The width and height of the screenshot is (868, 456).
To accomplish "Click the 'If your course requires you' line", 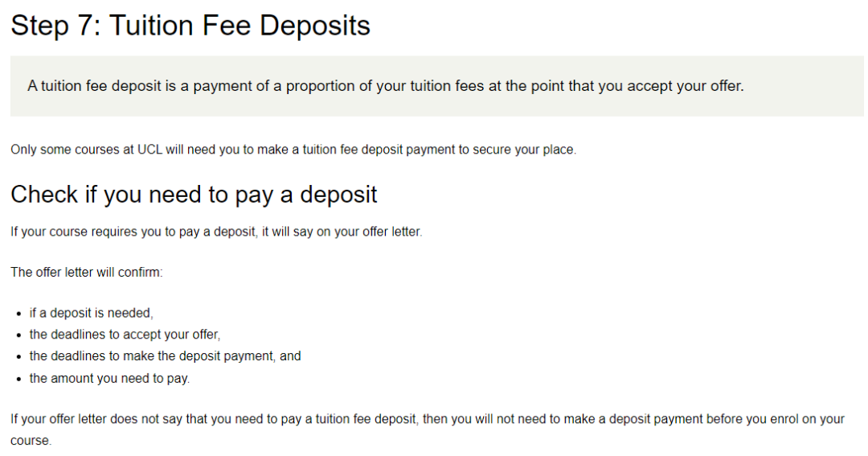I will tap(216, 232).
